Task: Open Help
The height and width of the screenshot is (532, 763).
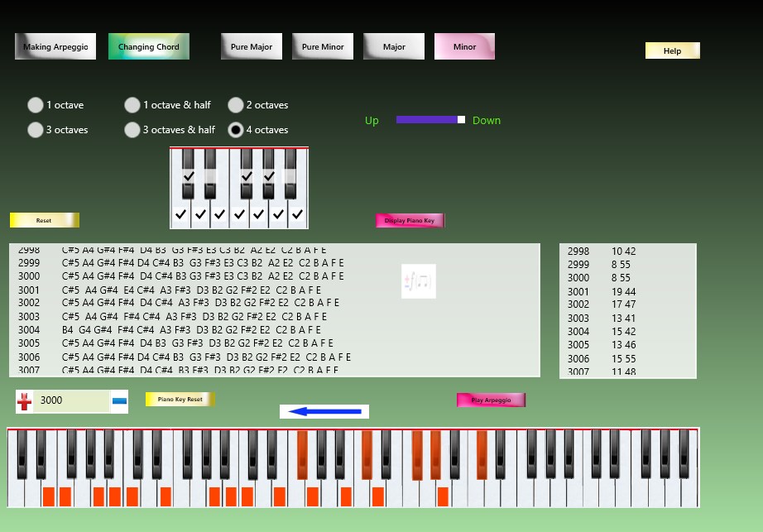Action: click(x=671, y=50)
